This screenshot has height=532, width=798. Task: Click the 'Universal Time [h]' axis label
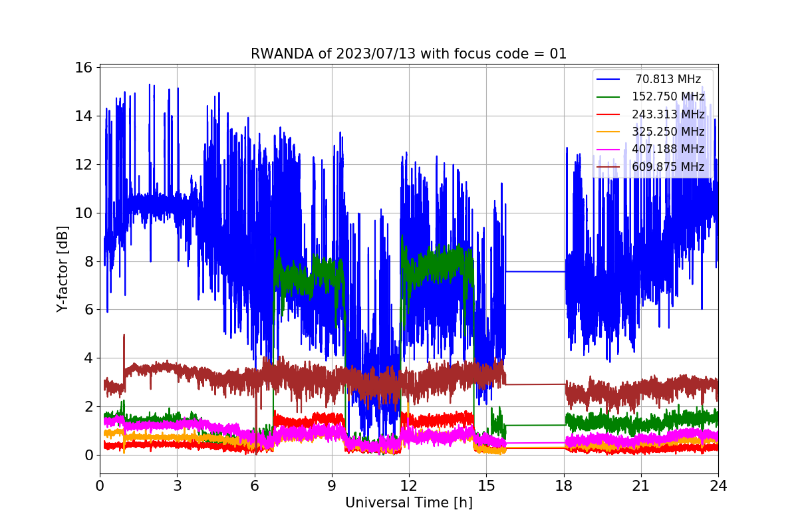408,503
